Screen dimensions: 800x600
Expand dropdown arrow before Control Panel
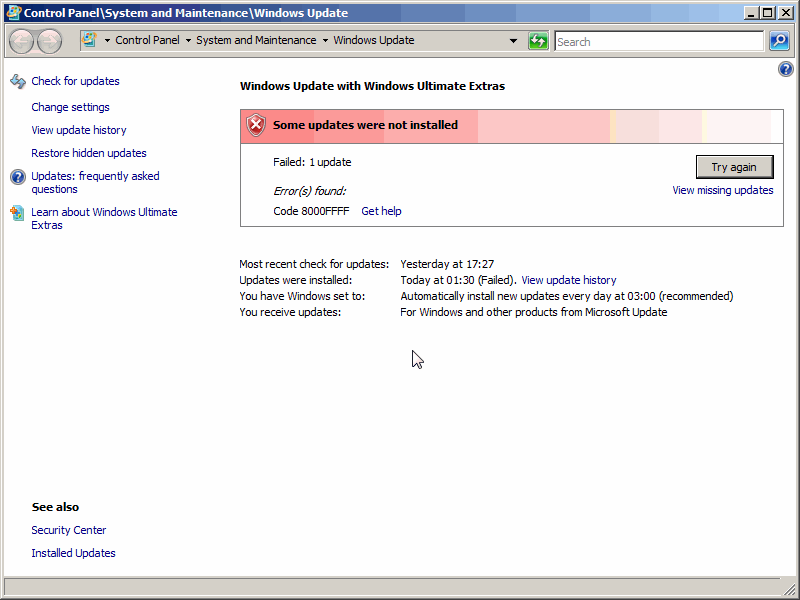pyautogui.click(x=107, y=40)
